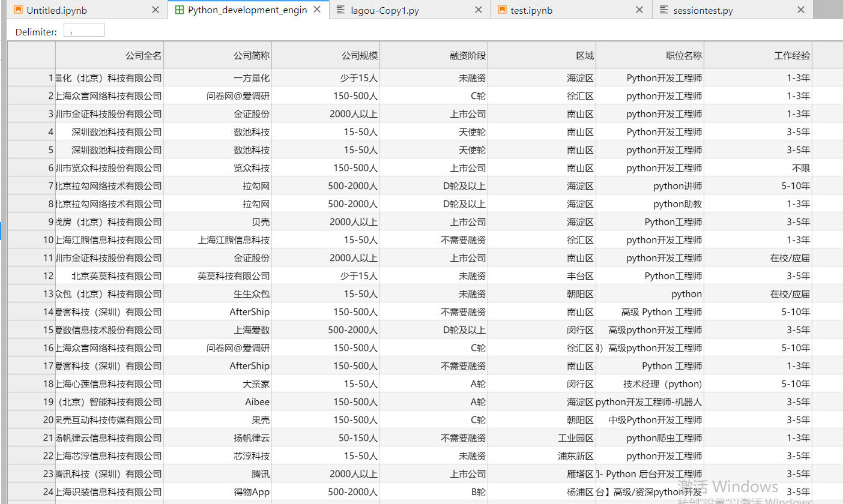
Task: Select row header number 1
Action: [31, 78]
